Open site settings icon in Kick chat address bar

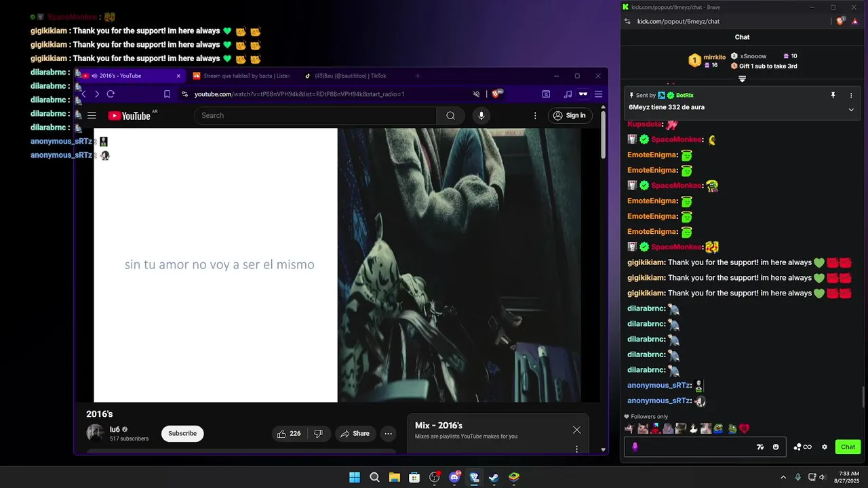pos(628,21)
